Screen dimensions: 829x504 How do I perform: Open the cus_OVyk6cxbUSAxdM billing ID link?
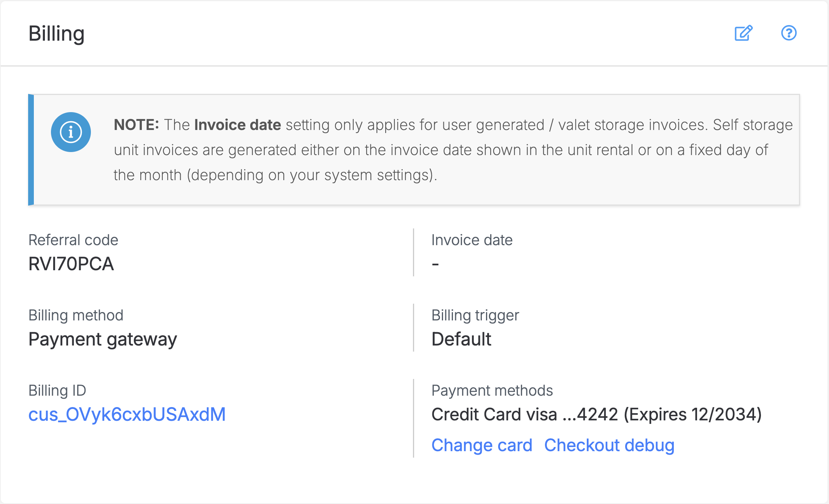(127, 414)
